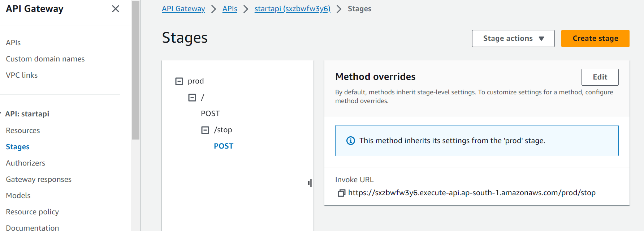Collapse the prod stage tree node
This screenshot has width=644, height=231.
tap(179, 81)
